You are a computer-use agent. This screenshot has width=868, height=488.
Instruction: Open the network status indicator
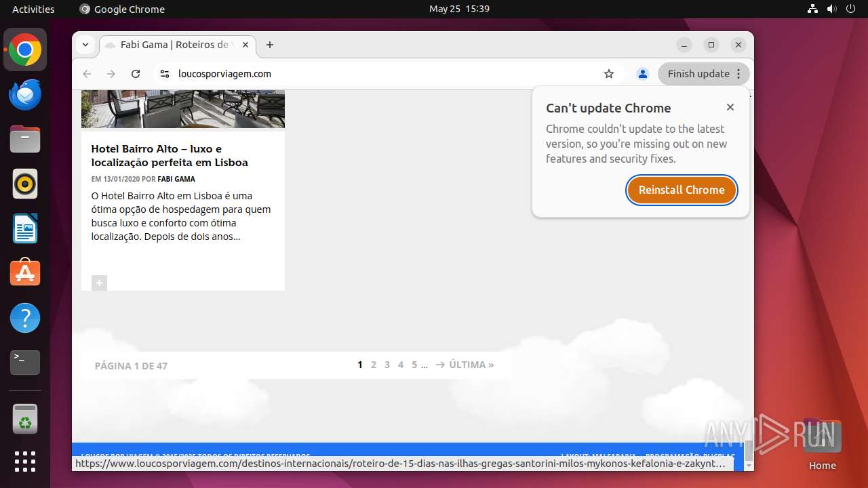tap(813, 9)
